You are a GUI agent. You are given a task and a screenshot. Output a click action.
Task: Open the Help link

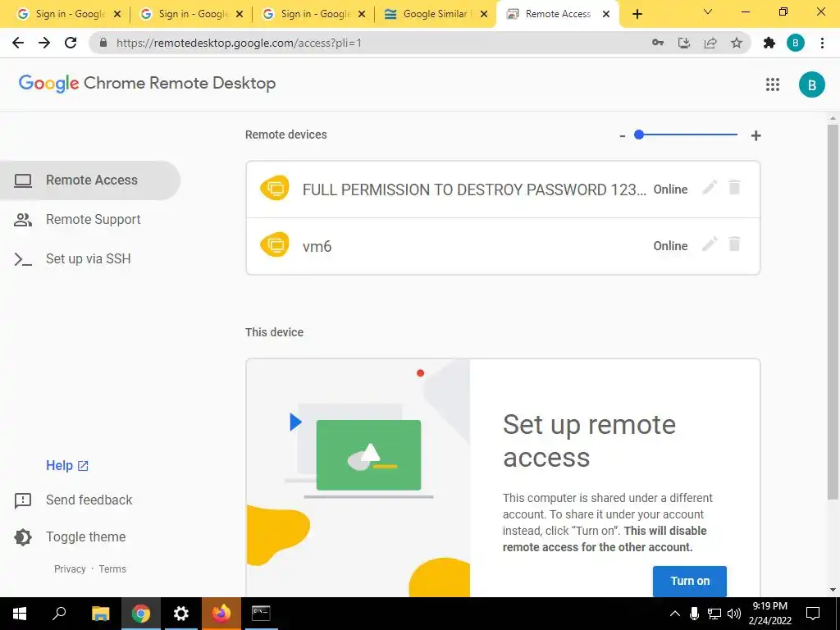67,466
